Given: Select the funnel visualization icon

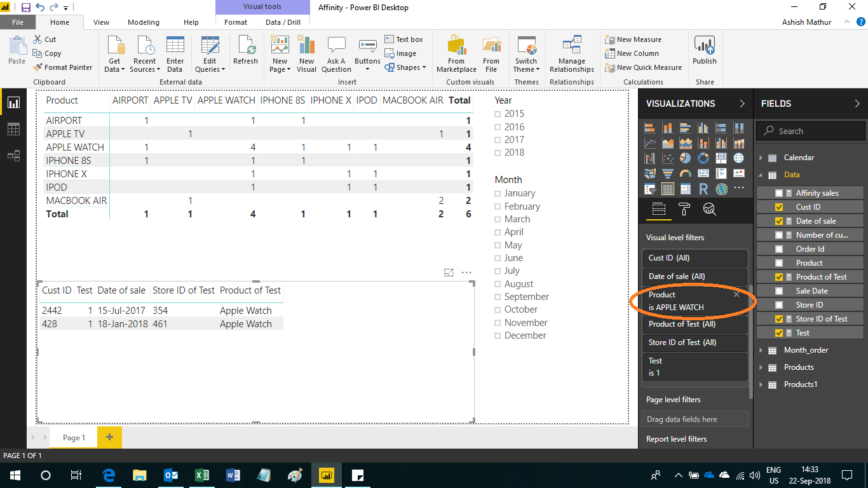Looking at the screenshot, I should pyautogui.click(x=668, y=173).
